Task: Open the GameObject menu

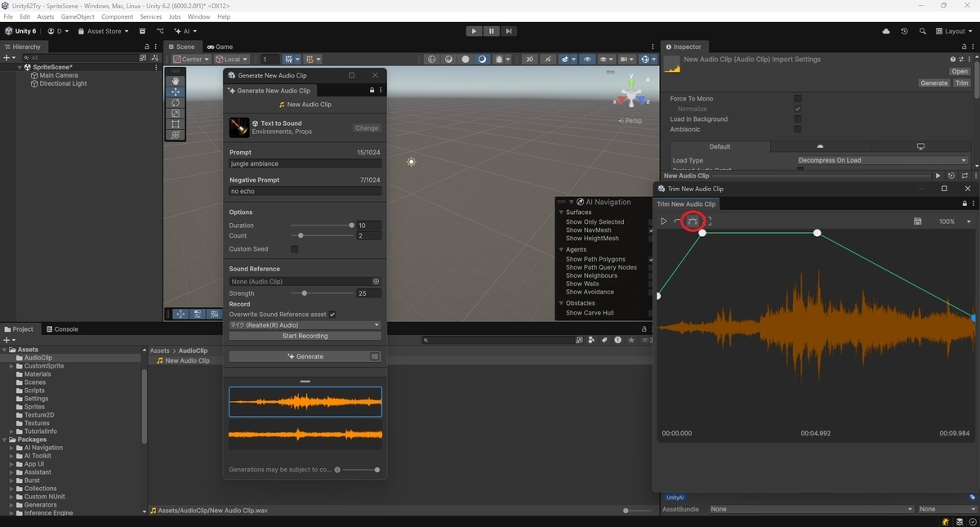Action: click(78, 16)
